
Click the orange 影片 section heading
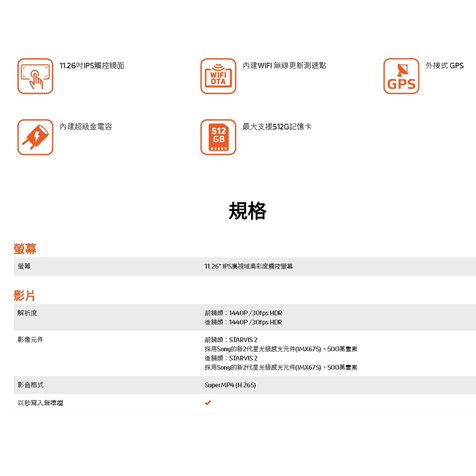(x=25, y=296)
